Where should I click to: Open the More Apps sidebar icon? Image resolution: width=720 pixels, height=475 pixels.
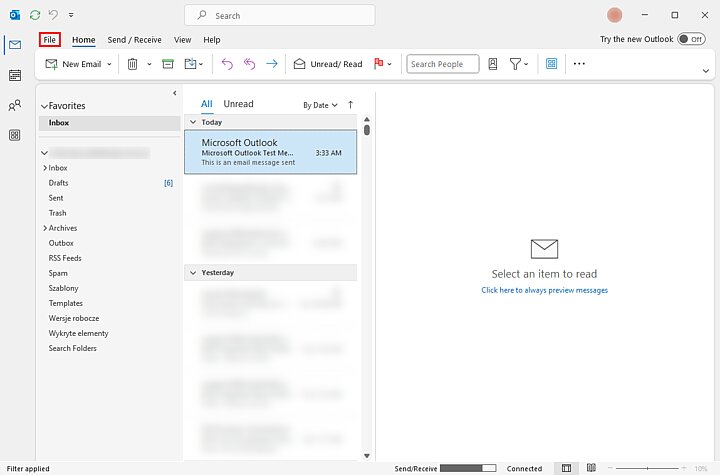15,135
